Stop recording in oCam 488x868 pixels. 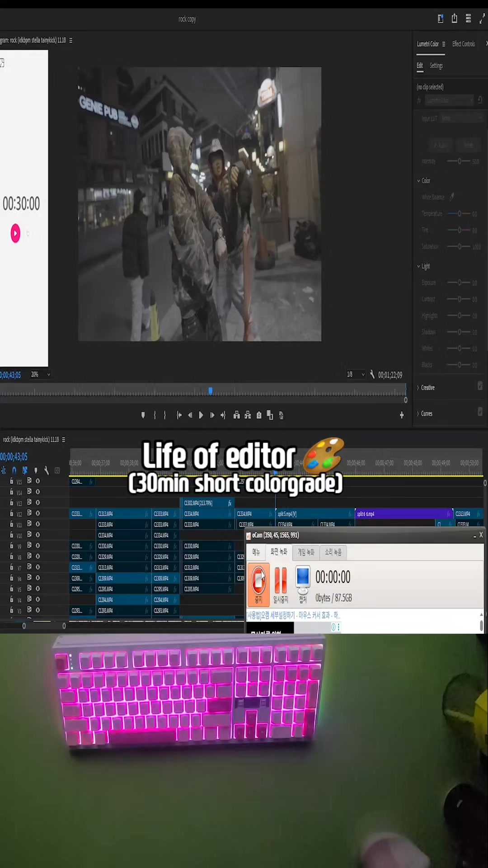click(x=258, y=584)
